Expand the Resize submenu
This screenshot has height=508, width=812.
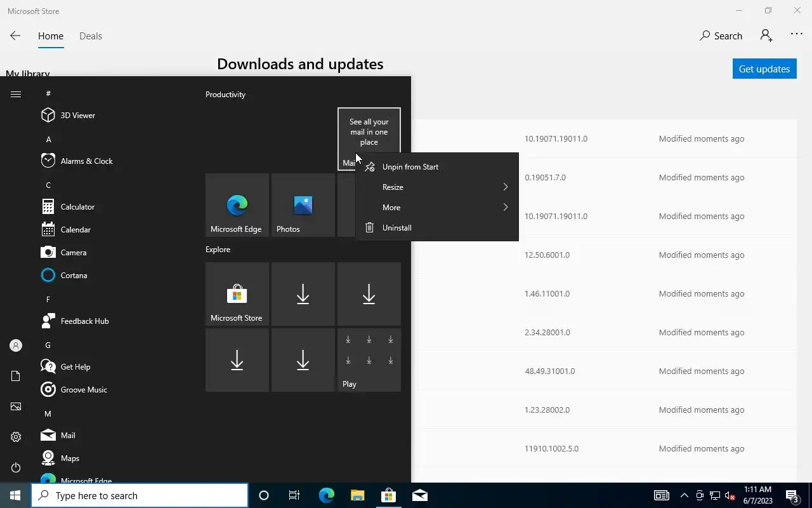(x=437, y=187)
